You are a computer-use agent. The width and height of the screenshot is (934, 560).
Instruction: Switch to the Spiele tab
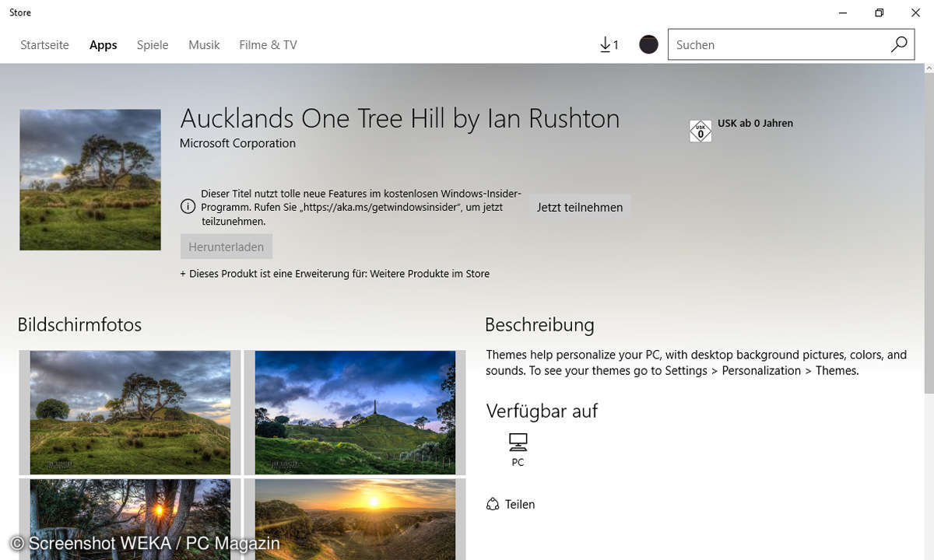tap(153, 45)
